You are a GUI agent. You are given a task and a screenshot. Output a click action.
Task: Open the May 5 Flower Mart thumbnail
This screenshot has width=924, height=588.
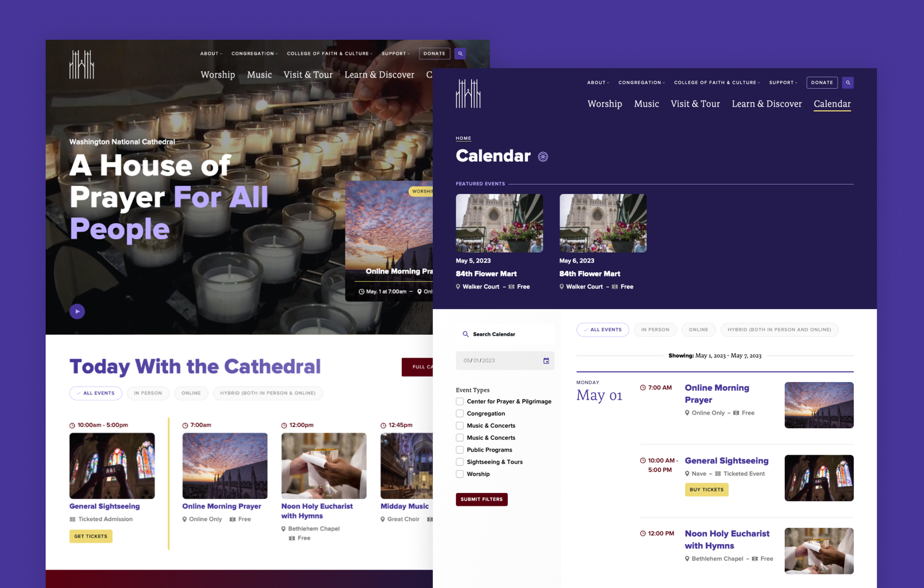[499, 223]
